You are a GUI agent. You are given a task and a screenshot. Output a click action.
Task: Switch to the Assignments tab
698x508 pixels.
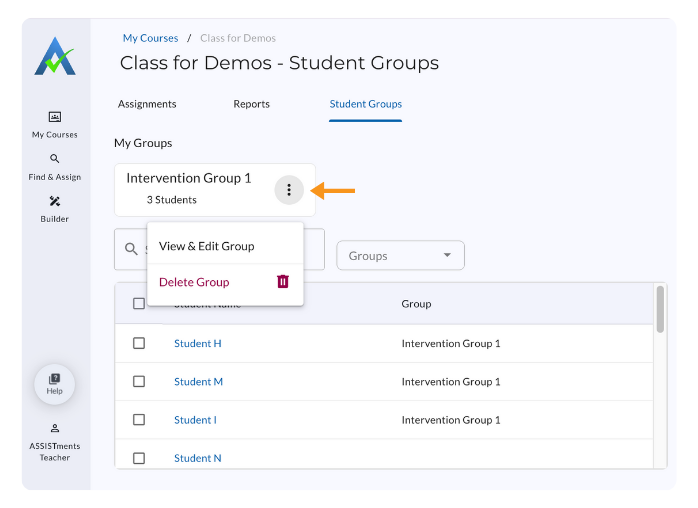(147, 104)
